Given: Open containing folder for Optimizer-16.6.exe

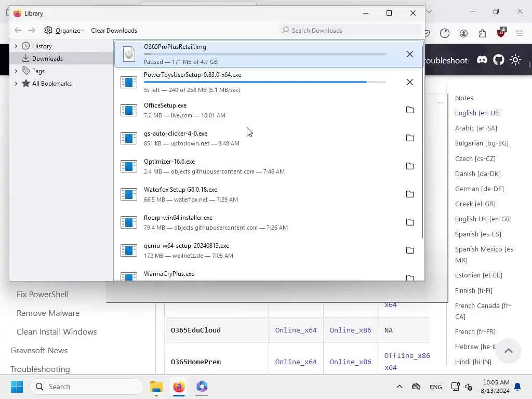Looking at the screenshot, I should [x=410, y=166].
